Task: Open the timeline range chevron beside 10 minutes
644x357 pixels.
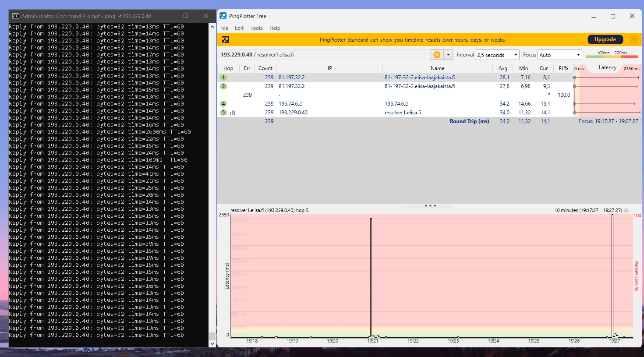Action: point(626,211)
